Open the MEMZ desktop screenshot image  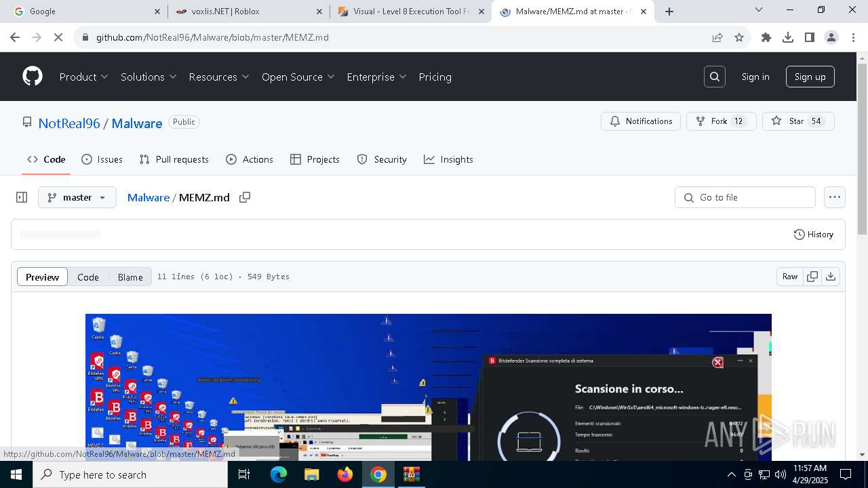coord(429,387)
